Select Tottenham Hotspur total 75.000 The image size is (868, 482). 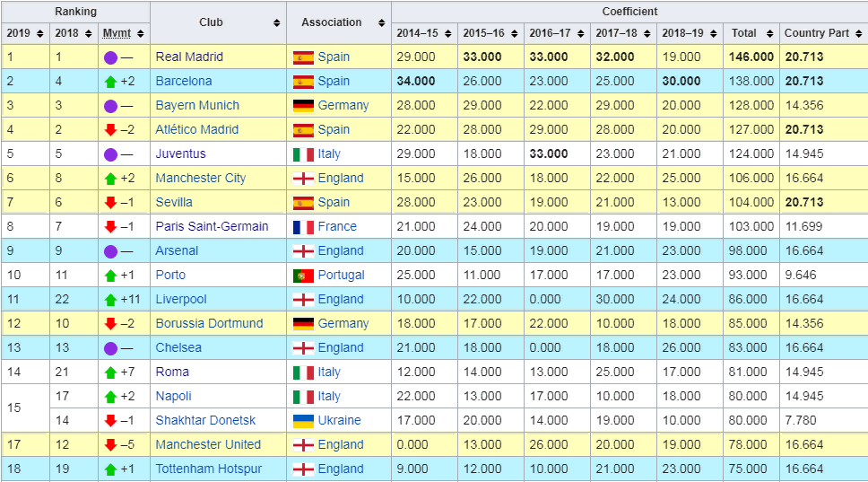(x=748, y=469)
